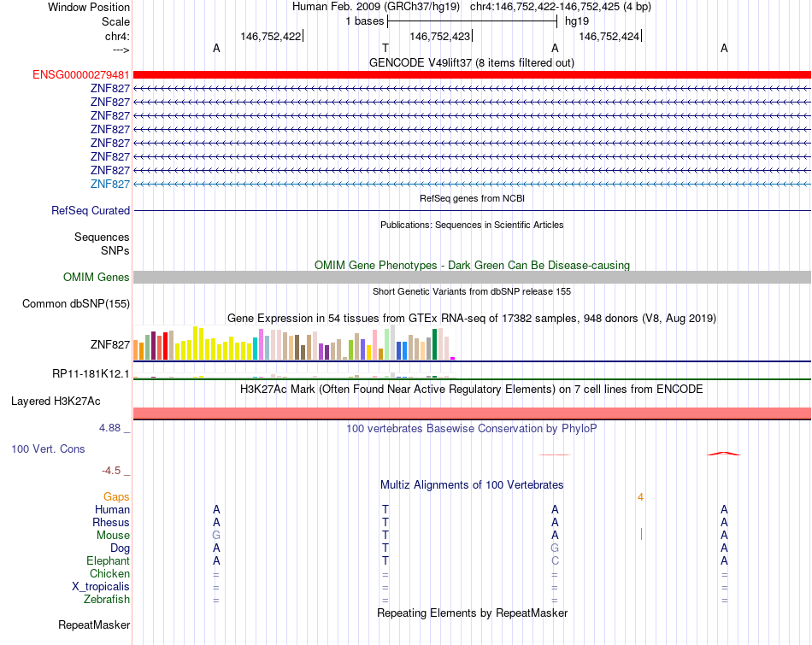Screen dimensions: 812x645
Task: Click the Scale row label
Action: (x=115, y=21)
